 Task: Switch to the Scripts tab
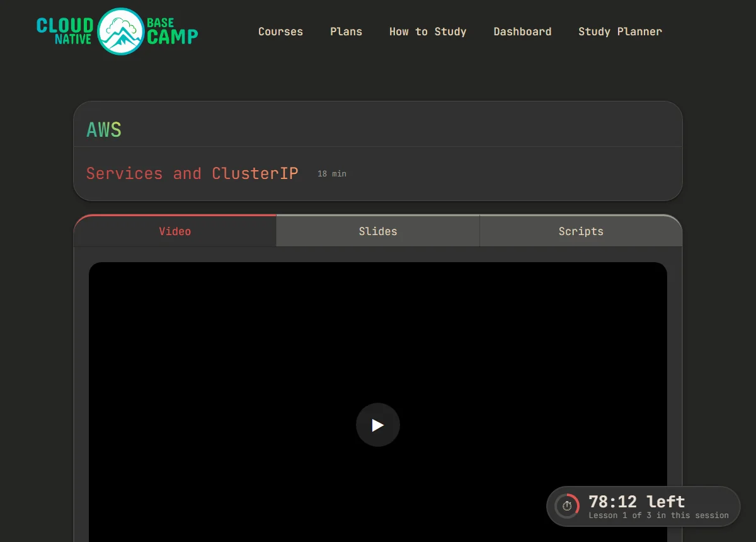pos(581,231)
